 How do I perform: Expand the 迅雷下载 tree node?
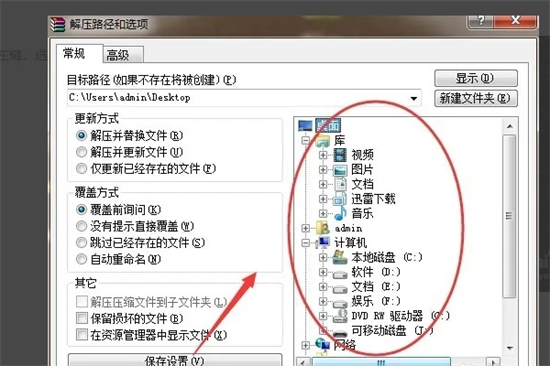tap(323, 199)
